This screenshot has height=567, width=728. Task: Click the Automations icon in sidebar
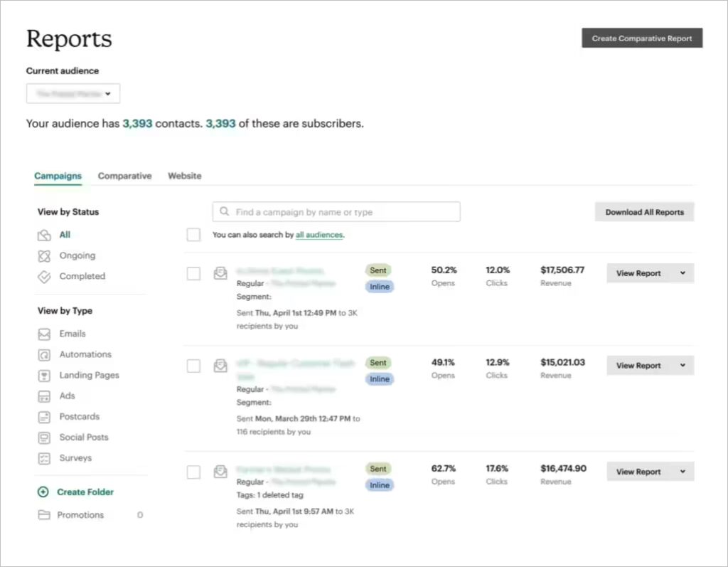(x=43, y=354)
